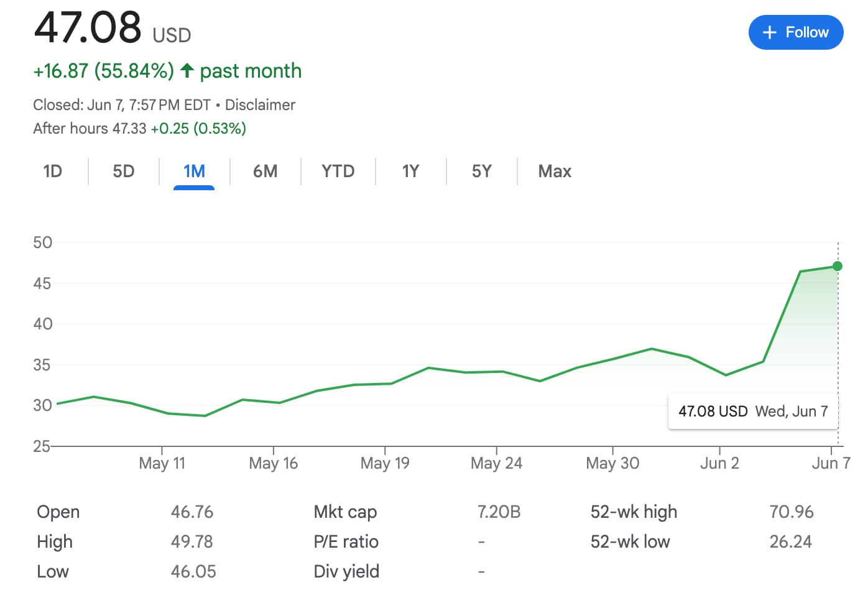Click the Low value 46.05
This screenshot has height=603, width=868.
point(193,571)
